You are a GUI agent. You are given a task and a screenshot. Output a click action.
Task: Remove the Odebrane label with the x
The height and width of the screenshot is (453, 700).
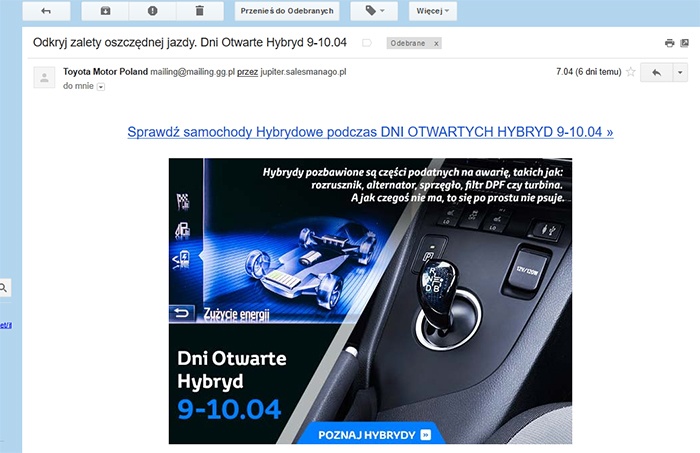pos(436,43)
